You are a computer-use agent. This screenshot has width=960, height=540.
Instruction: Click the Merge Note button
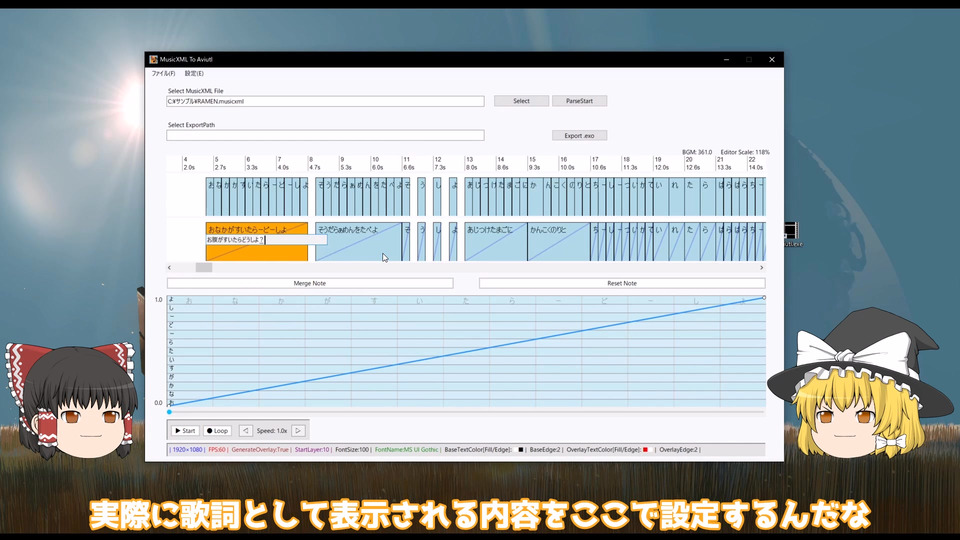[310, 283]
